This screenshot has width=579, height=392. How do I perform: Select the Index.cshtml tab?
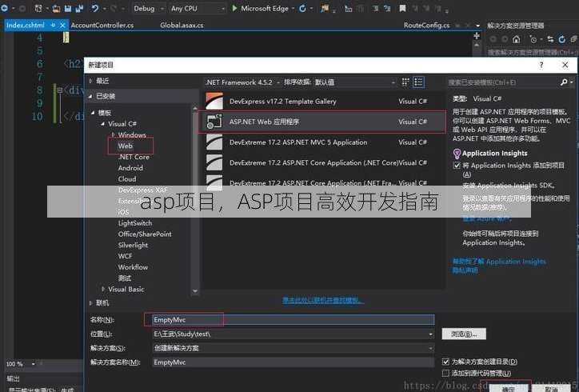click(25, 25)
